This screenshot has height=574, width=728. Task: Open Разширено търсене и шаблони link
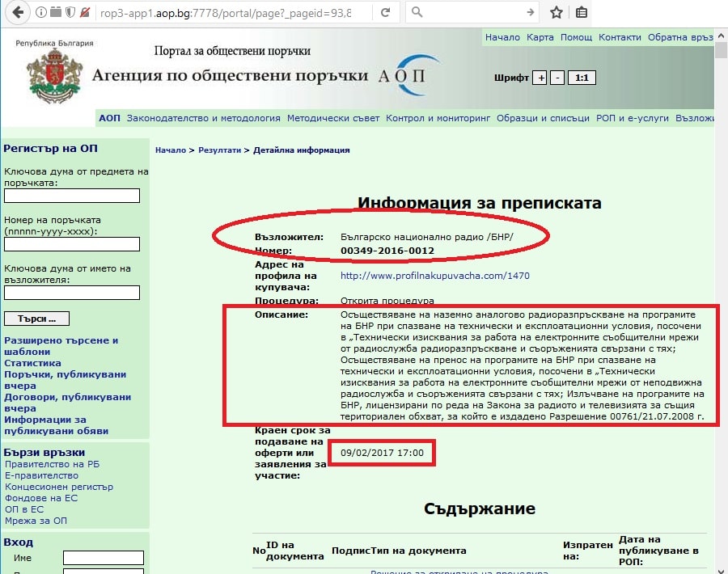(x=61, y=346)
